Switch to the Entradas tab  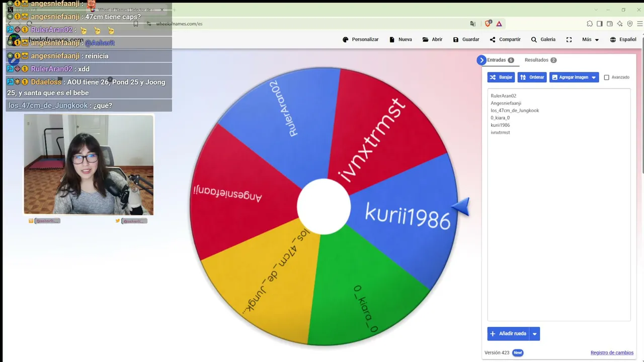click(500, 60)
